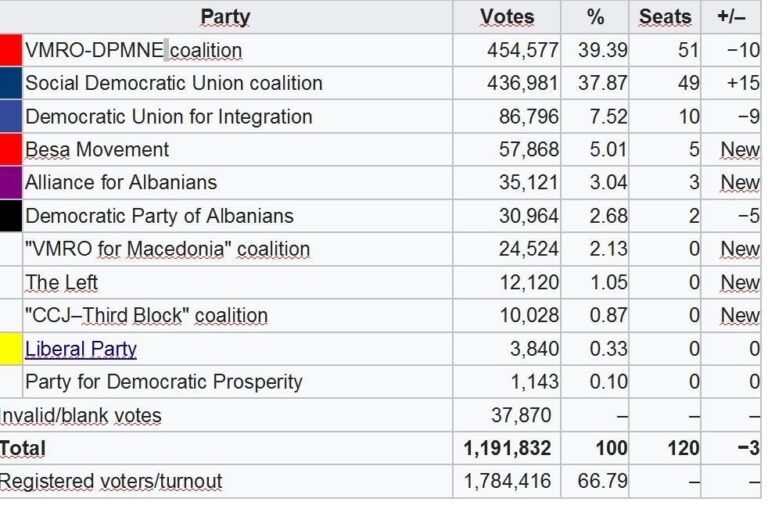The image size is (768, 509).
Task: Click the total votes 1,191,832 cell
Action: (x=507, y=448)
